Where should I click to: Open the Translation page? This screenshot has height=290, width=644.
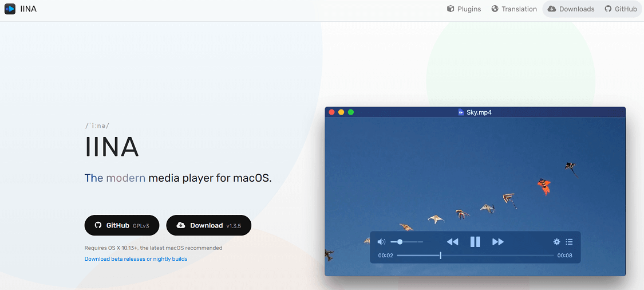coord(514,9)
